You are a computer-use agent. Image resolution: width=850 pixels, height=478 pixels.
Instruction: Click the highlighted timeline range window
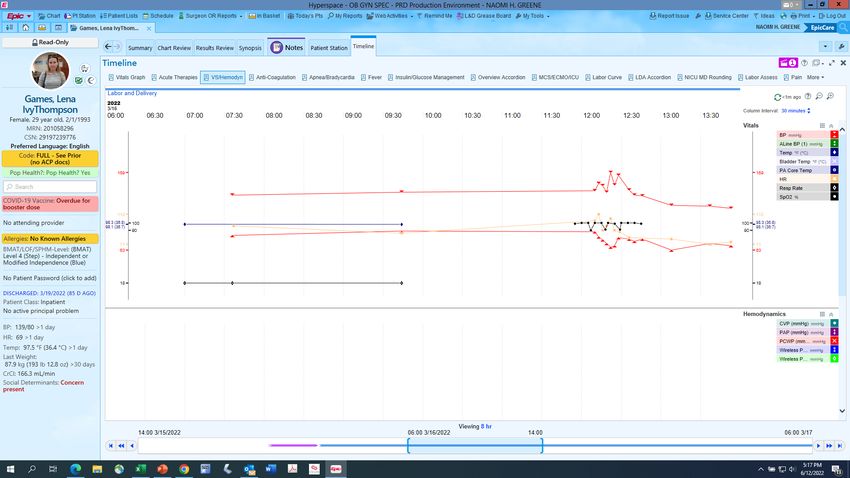[x=475, y=445]
